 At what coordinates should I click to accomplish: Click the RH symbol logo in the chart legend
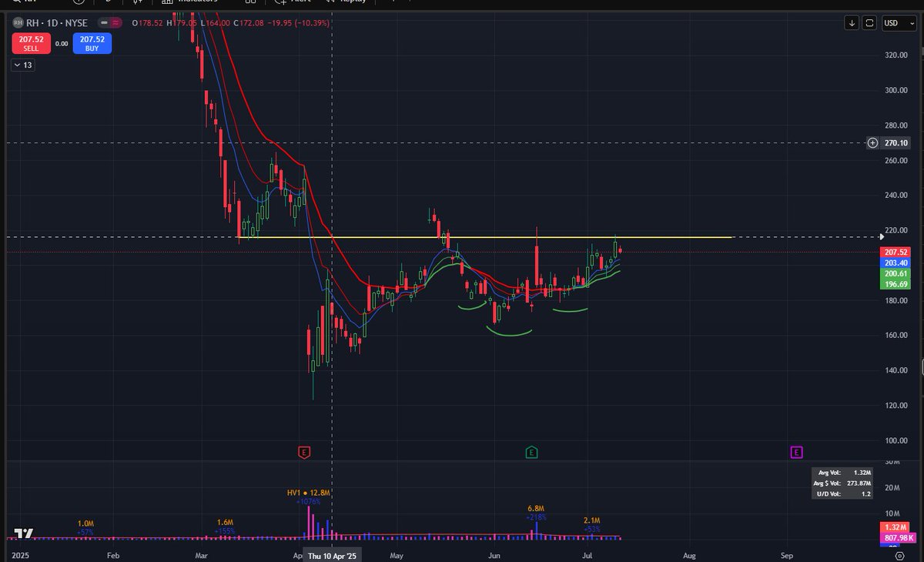(x=18, y=23)
